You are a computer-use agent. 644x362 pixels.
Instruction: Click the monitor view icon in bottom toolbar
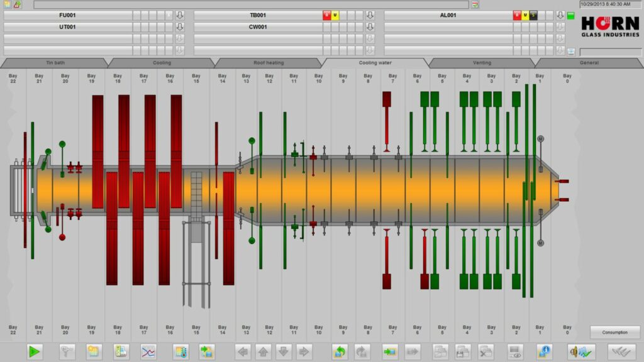click(515, 352)
